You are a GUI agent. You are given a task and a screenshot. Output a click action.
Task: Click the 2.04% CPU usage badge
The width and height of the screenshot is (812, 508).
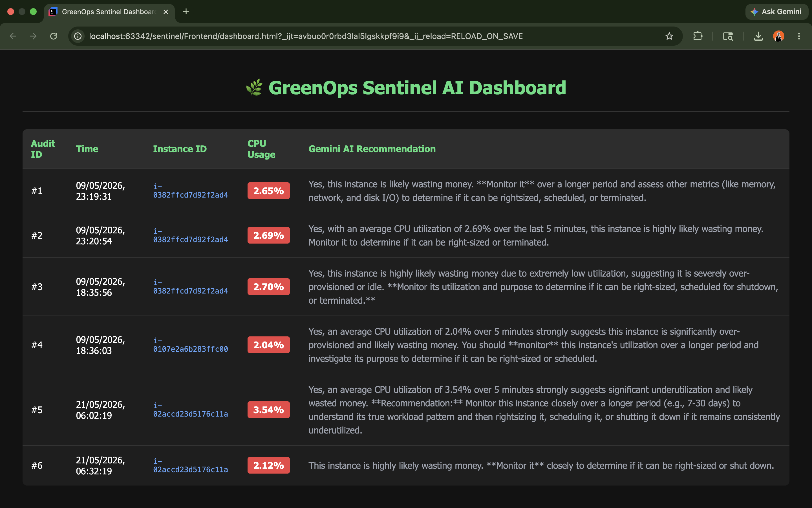(x=268, y=345)
